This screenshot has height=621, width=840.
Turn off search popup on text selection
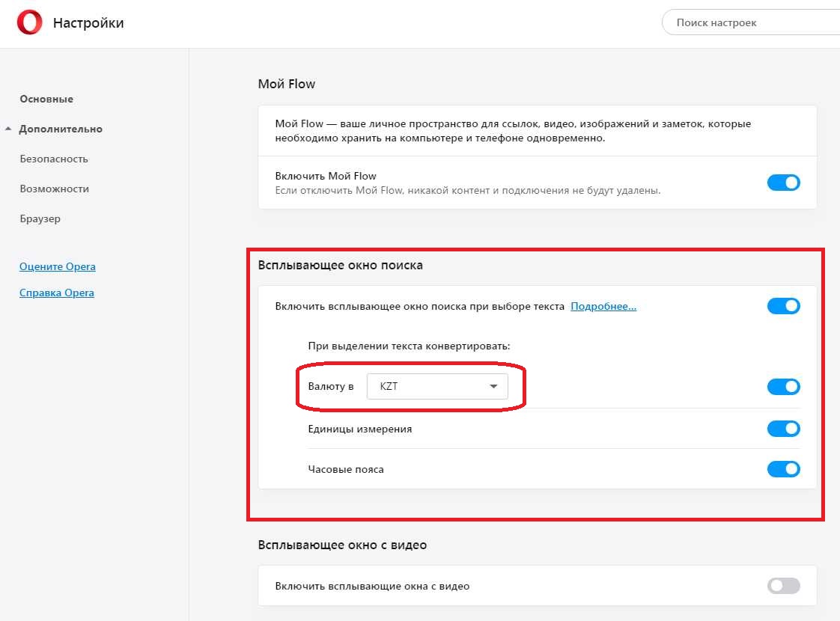tap(783, 306)
